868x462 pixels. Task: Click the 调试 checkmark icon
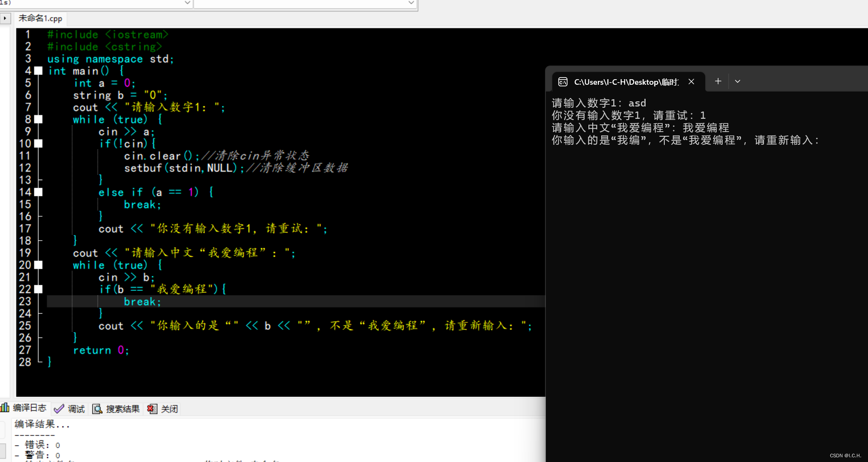pos(59,408)
